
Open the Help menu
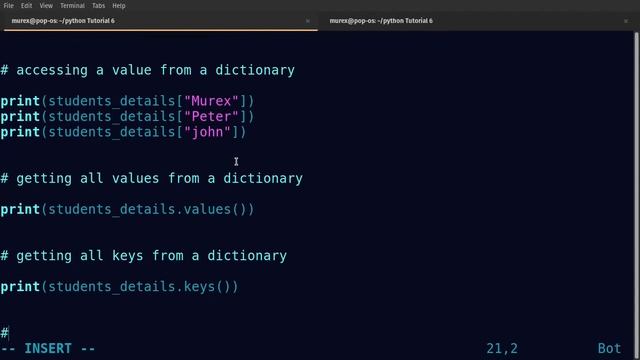click(x=119, y=6)
